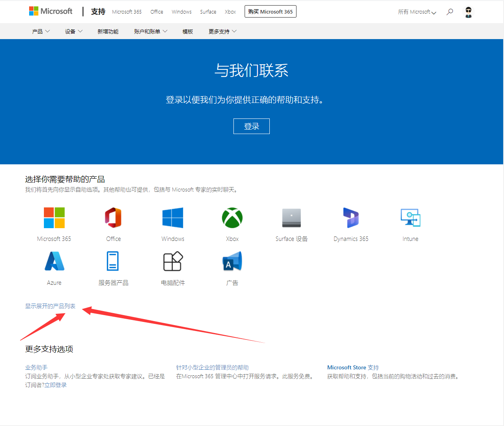
Task: Click the 登录 button
Action: click(x=251, y=126)
